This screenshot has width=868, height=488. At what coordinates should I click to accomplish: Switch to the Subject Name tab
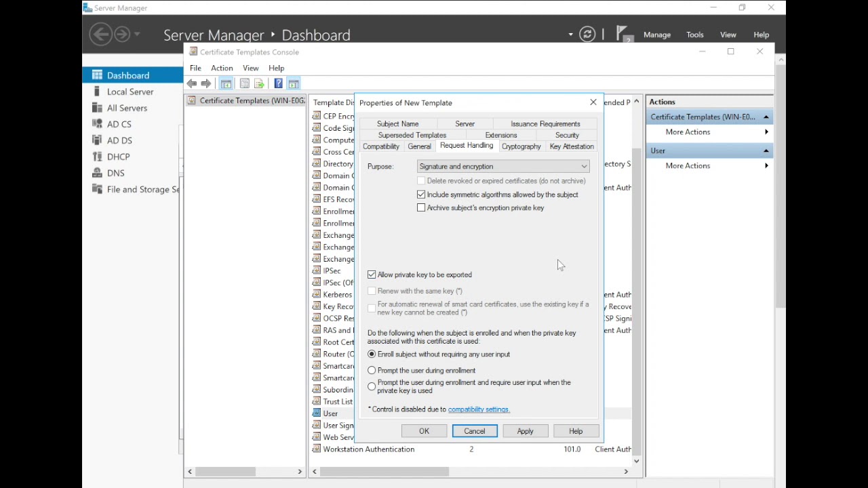(x=398, y=124)
